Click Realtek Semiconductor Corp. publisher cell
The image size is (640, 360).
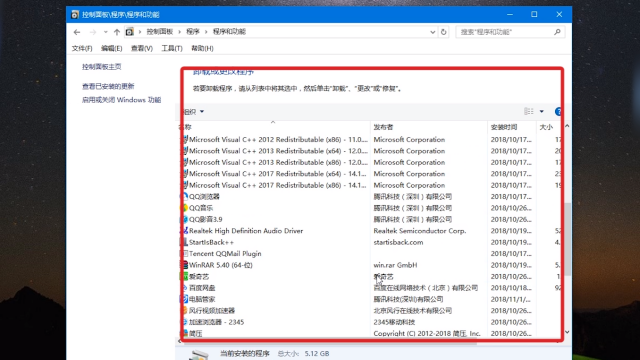tap(420, 231)
